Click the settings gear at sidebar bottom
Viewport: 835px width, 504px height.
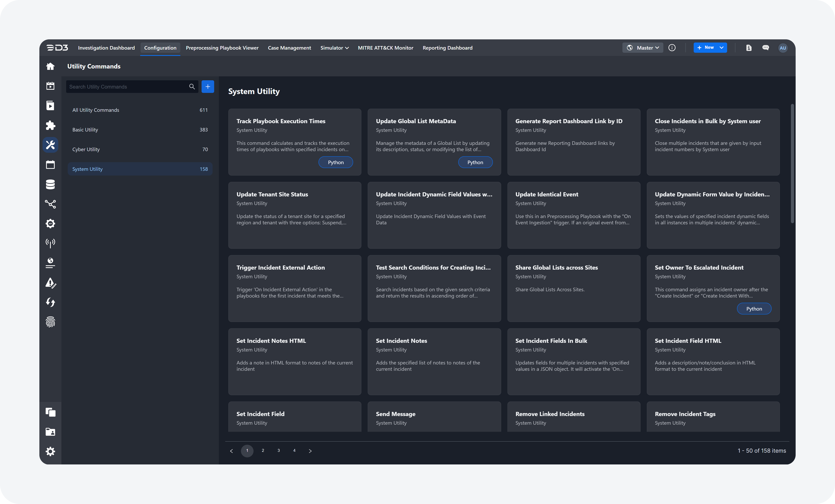tap(50, 451)
